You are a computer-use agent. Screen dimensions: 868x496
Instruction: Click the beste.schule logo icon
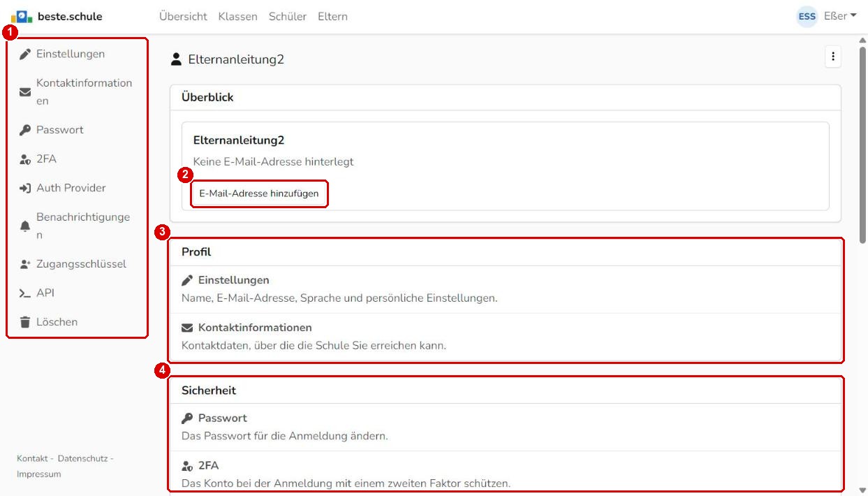pos(21,16)
